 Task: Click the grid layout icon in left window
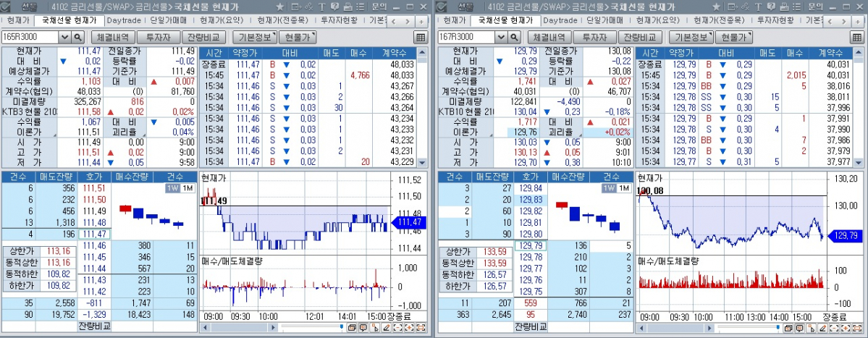pyautogui.click(x=420, y=37)
